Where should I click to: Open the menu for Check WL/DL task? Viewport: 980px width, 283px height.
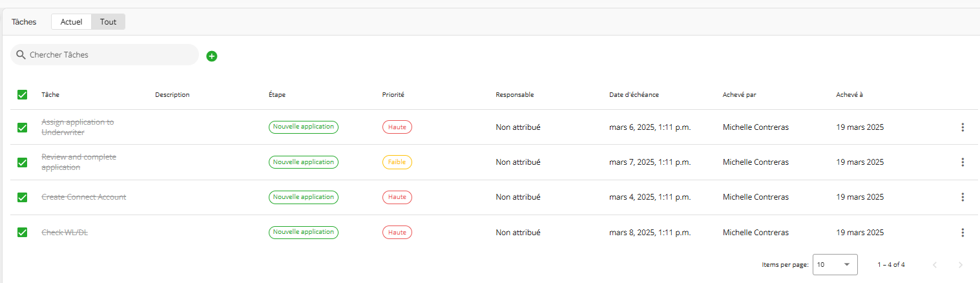coord(962,232)
